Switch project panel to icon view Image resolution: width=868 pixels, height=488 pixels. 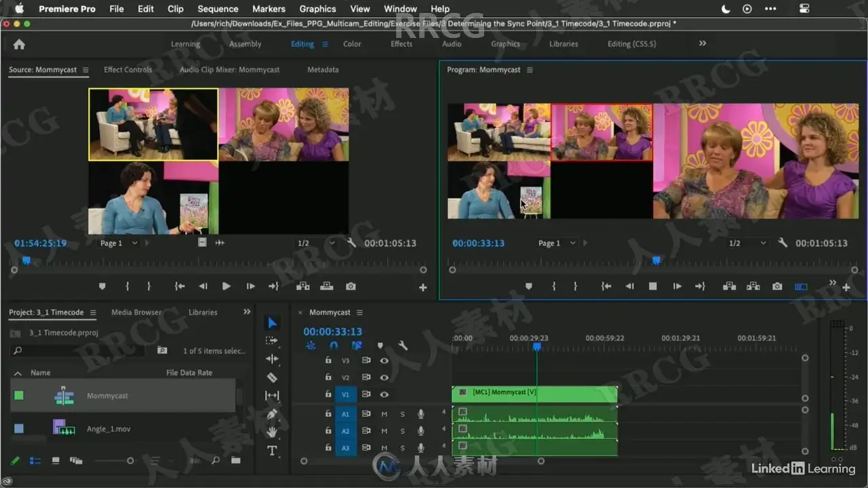pyautogui.click(x=56, y=461)
